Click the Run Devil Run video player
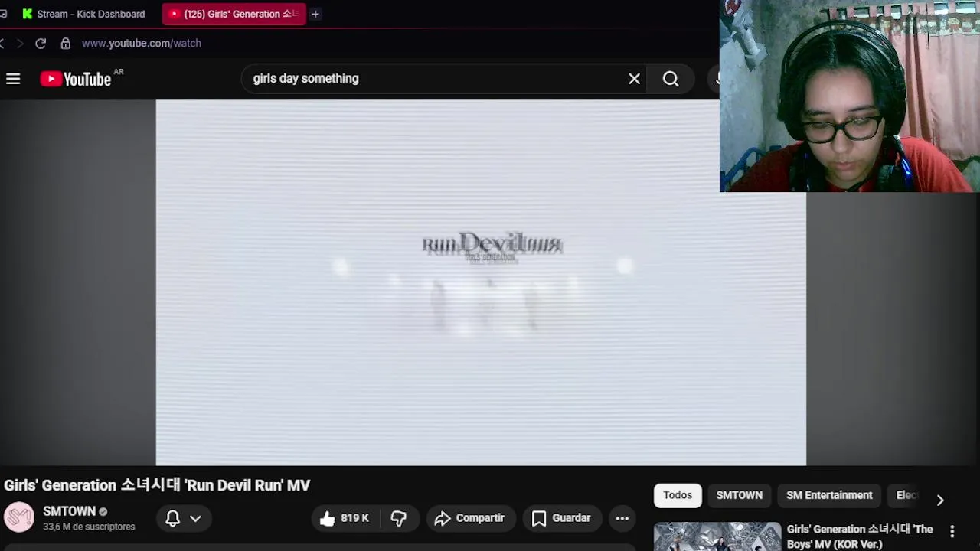The image size is (980, 551). [481, 282]
